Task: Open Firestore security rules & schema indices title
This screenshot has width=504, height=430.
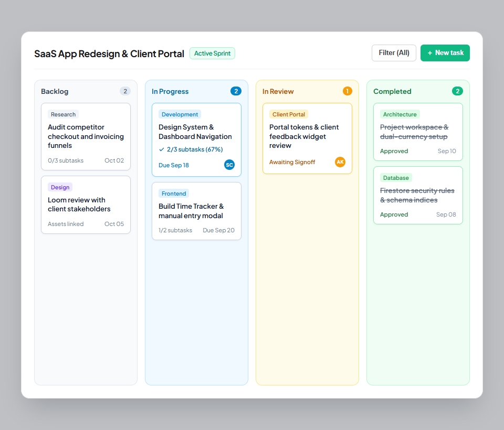Action: click(x=417, y=195)
